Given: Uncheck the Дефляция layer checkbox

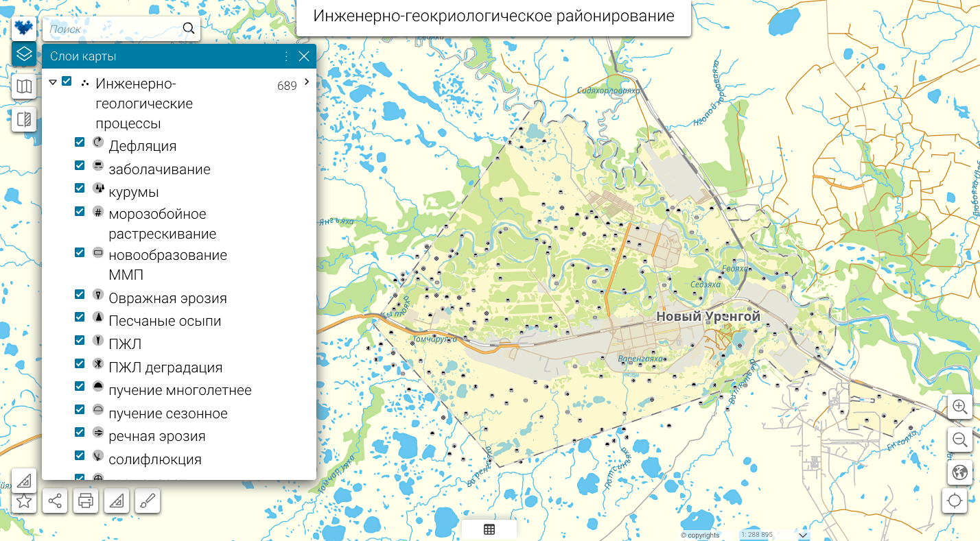Looking at the screenshot, I should (x=80, y=143).
